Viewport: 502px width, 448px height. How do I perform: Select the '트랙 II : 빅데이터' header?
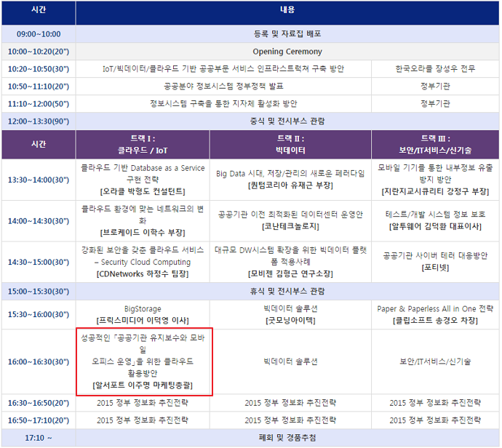click(x=290, y=144)
